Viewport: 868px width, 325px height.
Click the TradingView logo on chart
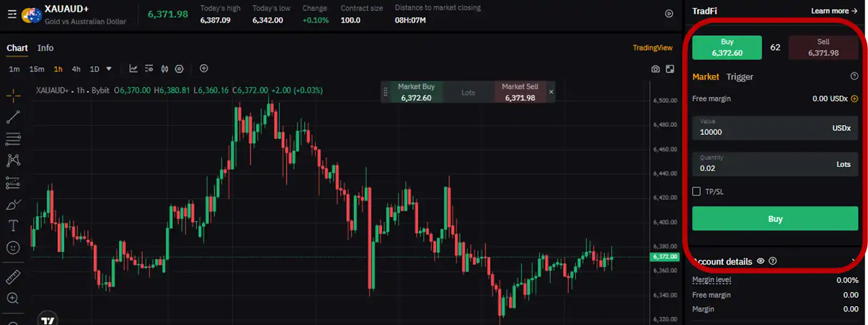point(48,320)
